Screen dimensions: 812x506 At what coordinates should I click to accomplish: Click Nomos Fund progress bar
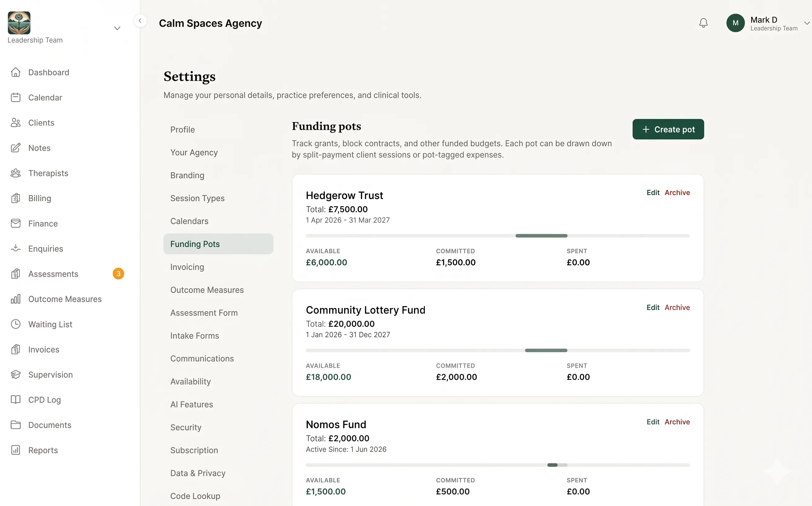pyautogui.click(x=498, y=465)
